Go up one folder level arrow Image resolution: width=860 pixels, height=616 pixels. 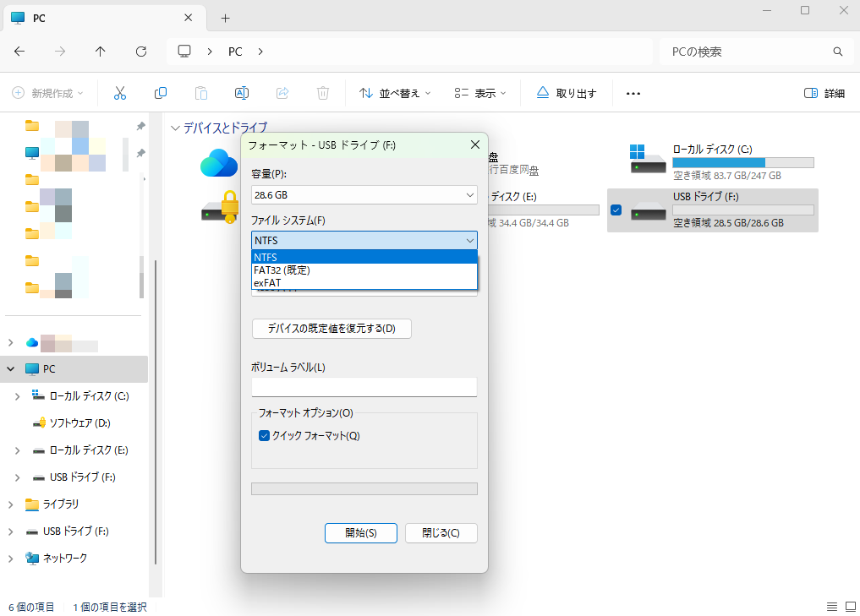coord(101,52)
